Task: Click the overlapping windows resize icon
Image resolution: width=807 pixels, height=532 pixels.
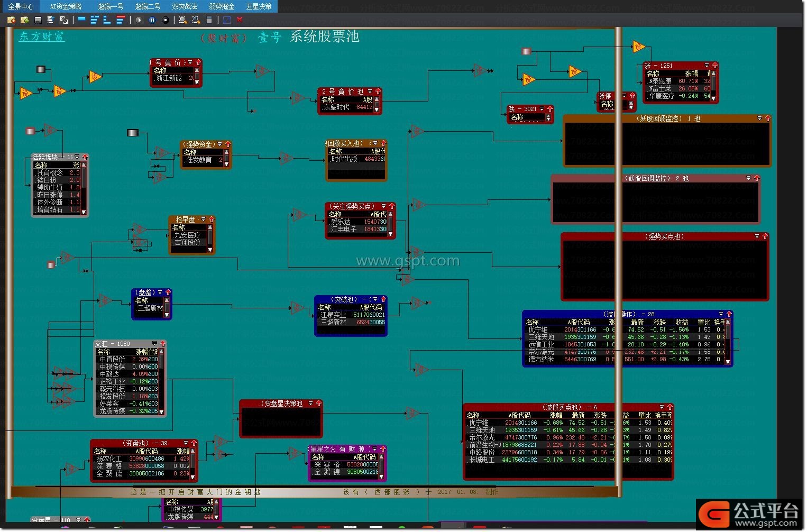Action: [64, 20]
